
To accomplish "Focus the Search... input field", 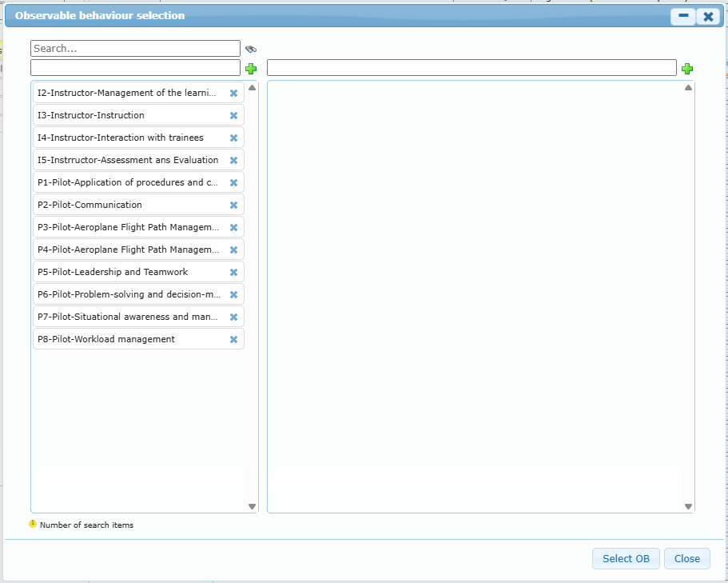I will [136, 48].
